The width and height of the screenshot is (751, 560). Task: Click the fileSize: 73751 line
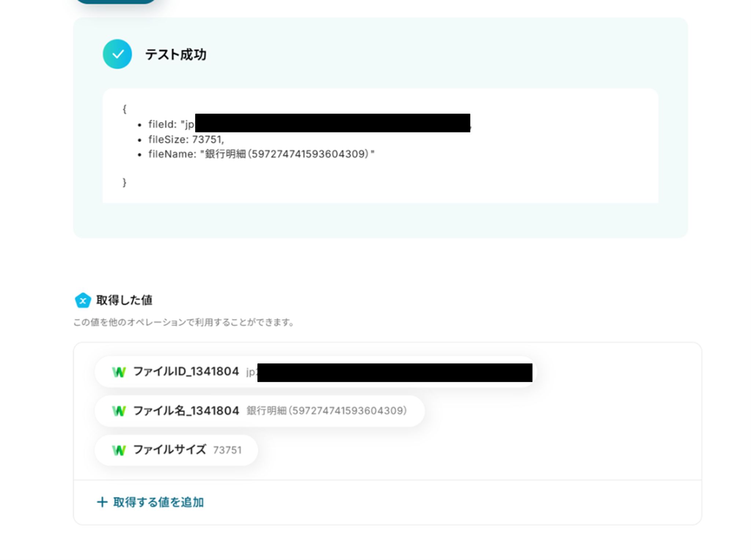pos(186,139)
